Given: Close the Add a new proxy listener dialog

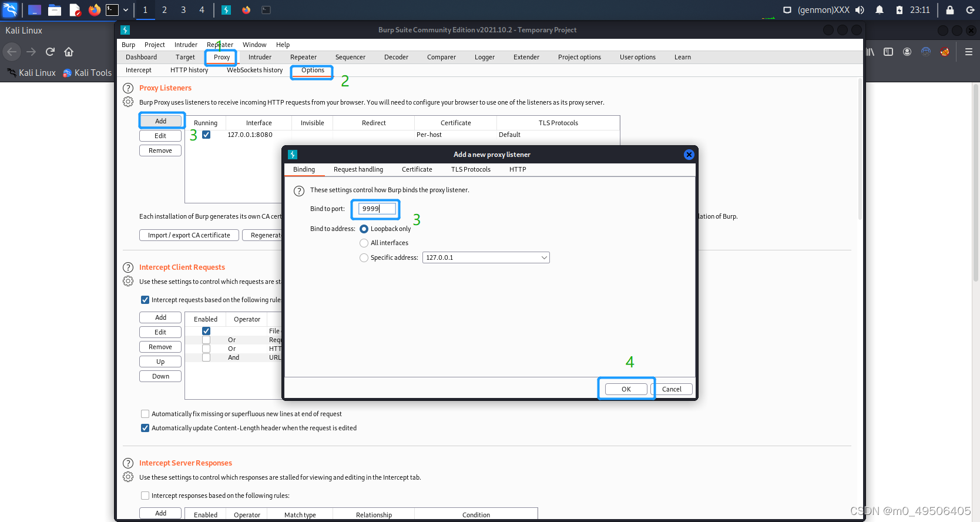Looking at the screenshot, I should pyautogui.click(x=689, y=155).
